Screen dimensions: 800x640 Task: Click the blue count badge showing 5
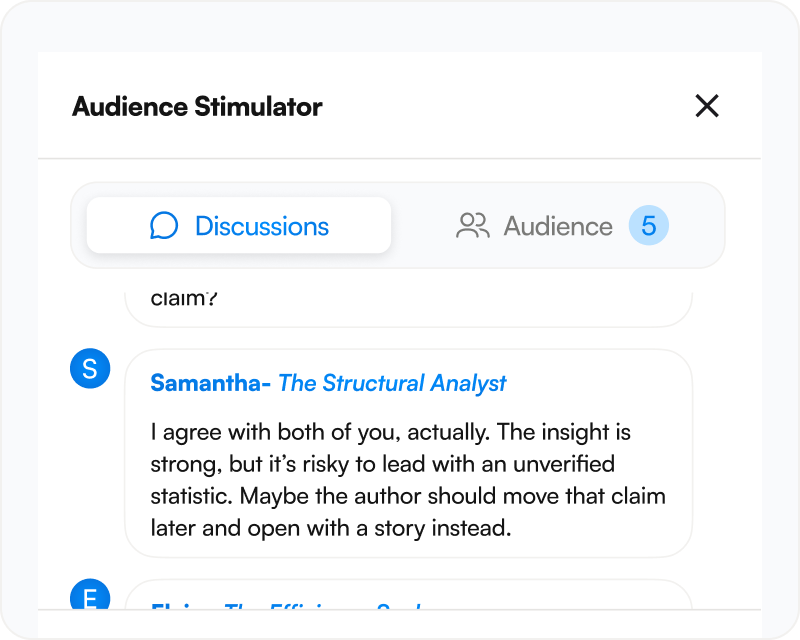tap(648, 226)
